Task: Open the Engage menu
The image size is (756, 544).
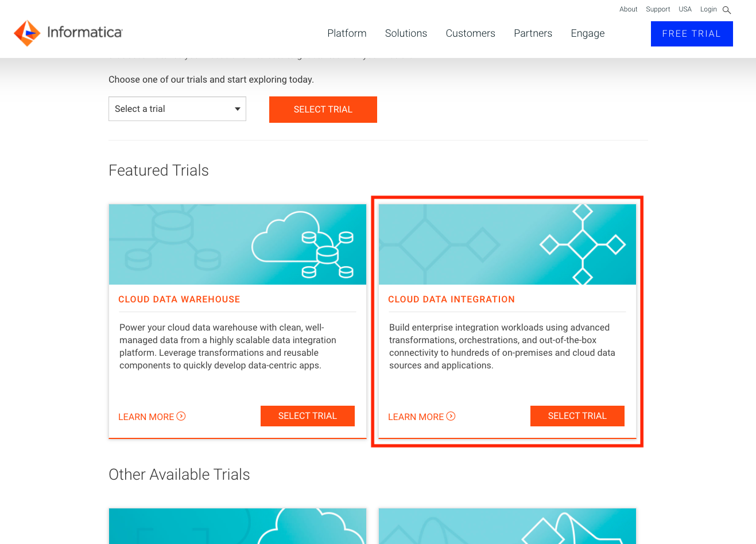Action: [587, 33]
